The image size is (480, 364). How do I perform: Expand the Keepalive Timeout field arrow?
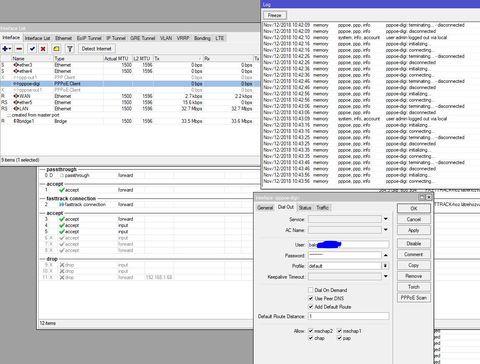coord(386,276)
